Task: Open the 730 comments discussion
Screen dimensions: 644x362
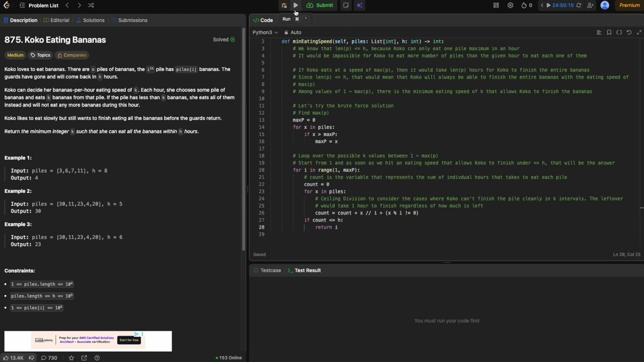Action: click(49, 357)
